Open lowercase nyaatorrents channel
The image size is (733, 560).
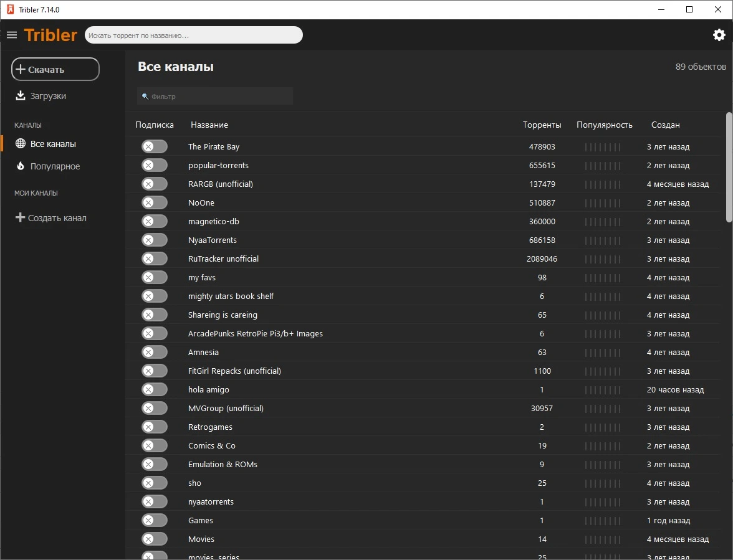coord(211,501)
